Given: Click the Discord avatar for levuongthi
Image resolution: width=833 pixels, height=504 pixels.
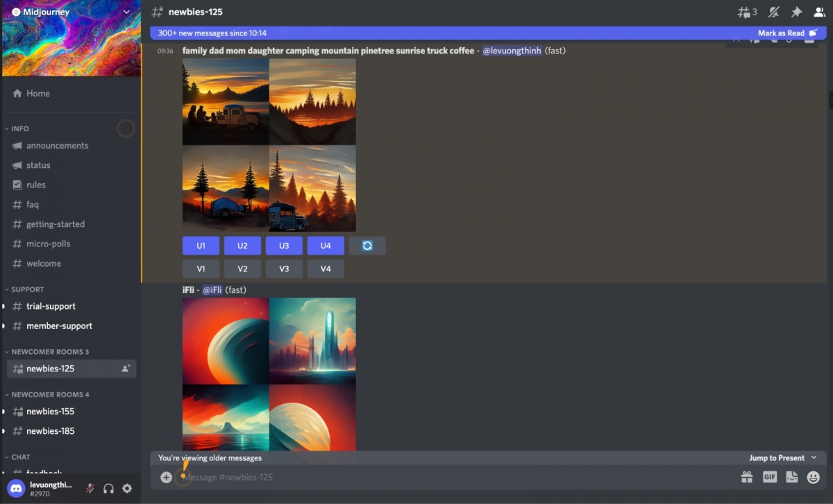Looking at the screenshot, I should click(x=17, y=488).
